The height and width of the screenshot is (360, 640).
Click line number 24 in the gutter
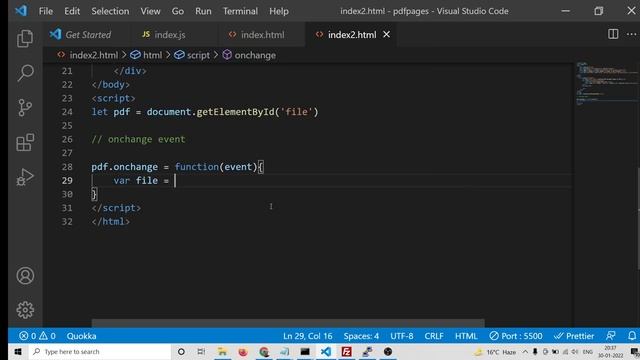pos(67,112)
